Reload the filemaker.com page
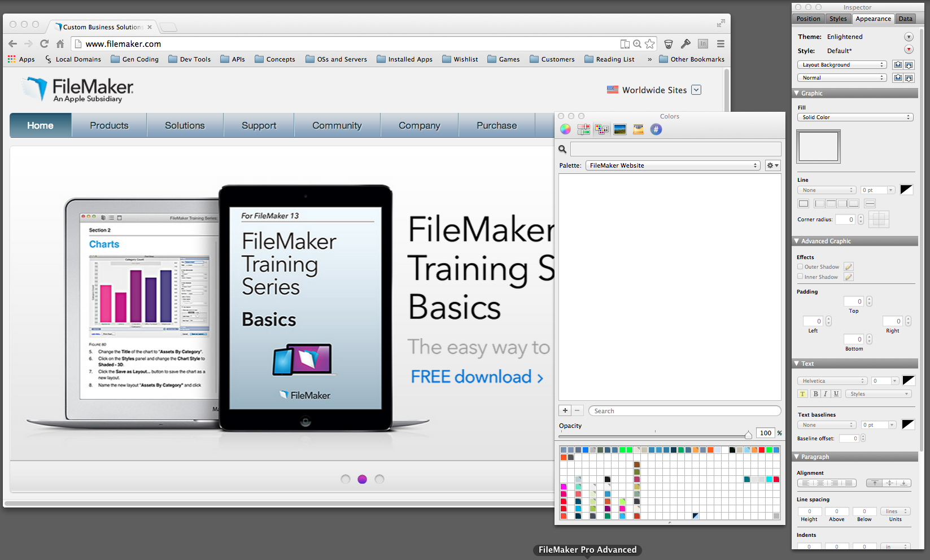This screenshot has height=560, width=930. (x=44, y=43)
